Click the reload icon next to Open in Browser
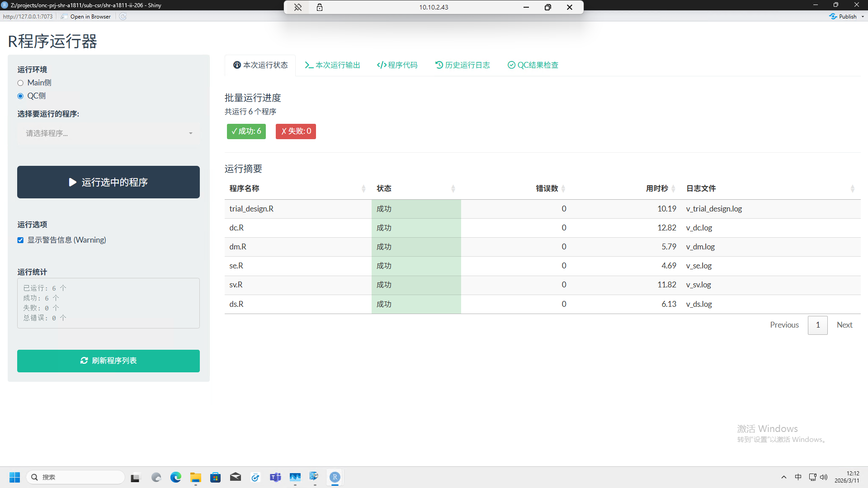Image resolution: width=868 pixels, height=488 pixels. click(123, 17)
